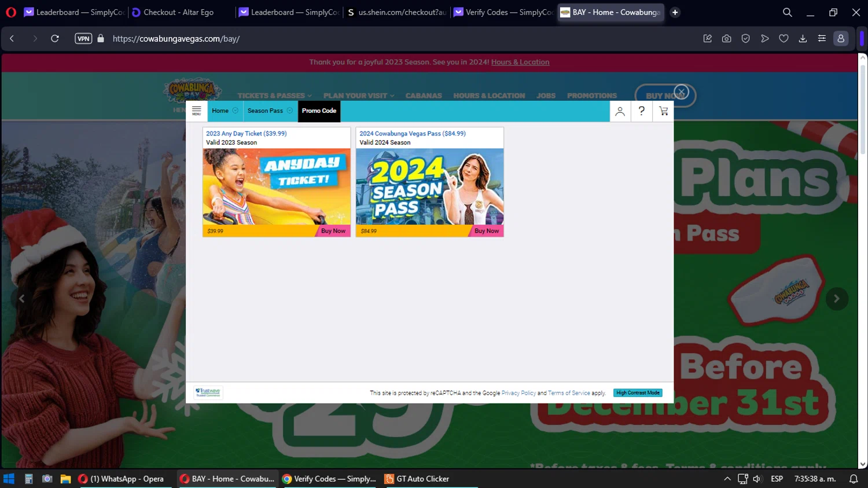This screenshot has height=488, width=868.
Task: Open Hours & Location site menu item
Action: pyautogui.click(x=489, y=96)
